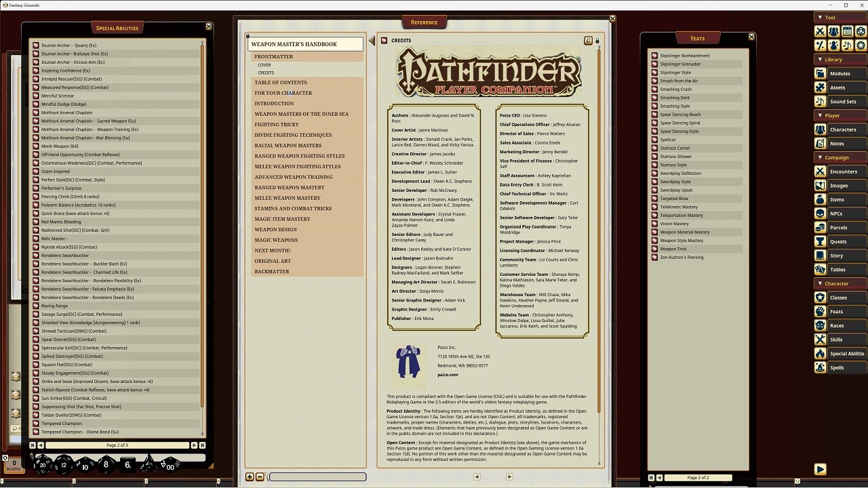This screenshot has height=488, width=868.
Task: Open the Calendar tool icon
Action: point(846,31)
